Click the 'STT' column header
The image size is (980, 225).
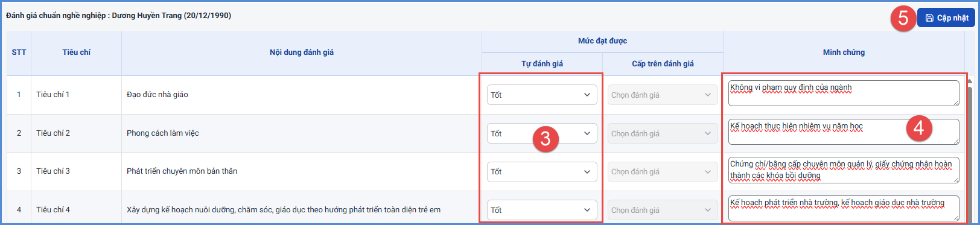click(19, 52)
